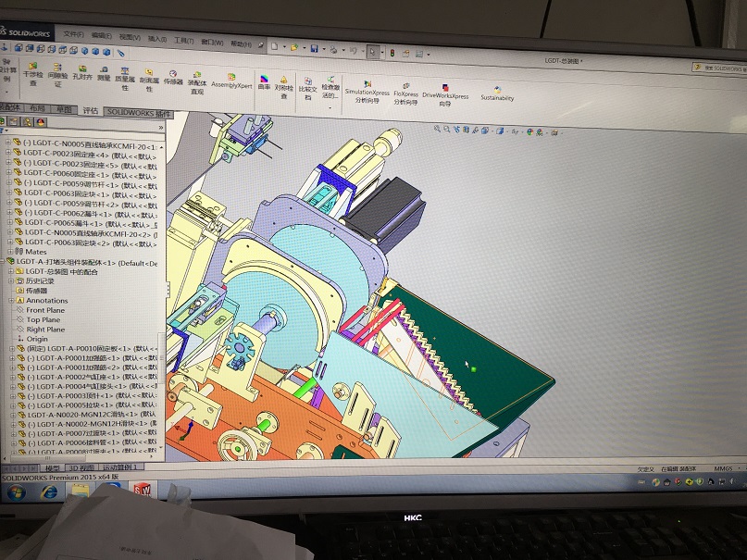Click the Windows Start button
This screenshot has height=560, width=747.
[15, 492]
